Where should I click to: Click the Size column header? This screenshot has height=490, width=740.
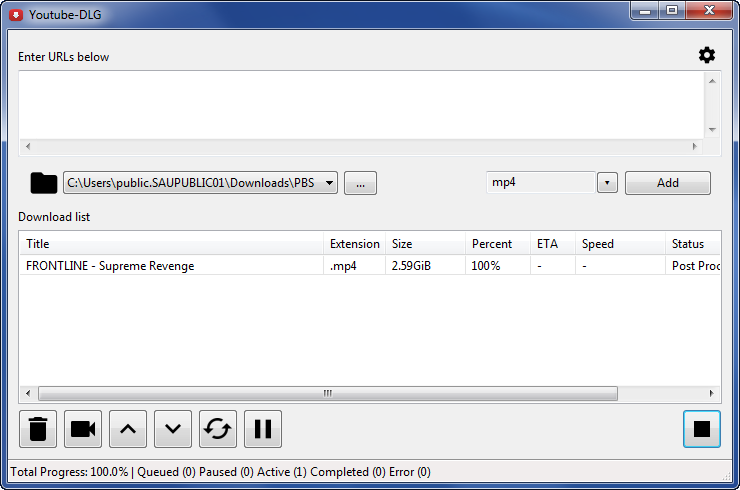click(425, 244)
